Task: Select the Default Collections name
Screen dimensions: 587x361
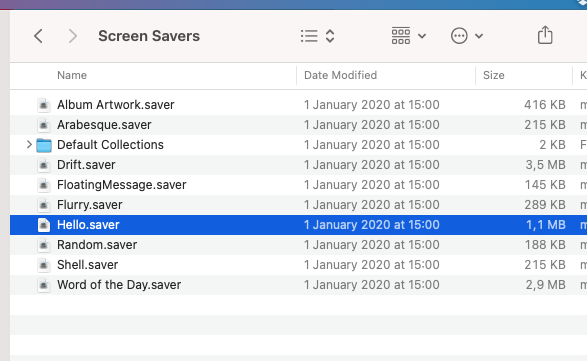Action: [110, 145]
